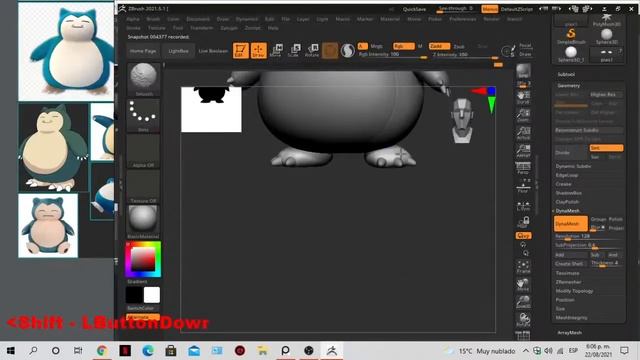Screen dimensions: 640x360
Task: Open LightBox browser
Action: coord(178,51)
